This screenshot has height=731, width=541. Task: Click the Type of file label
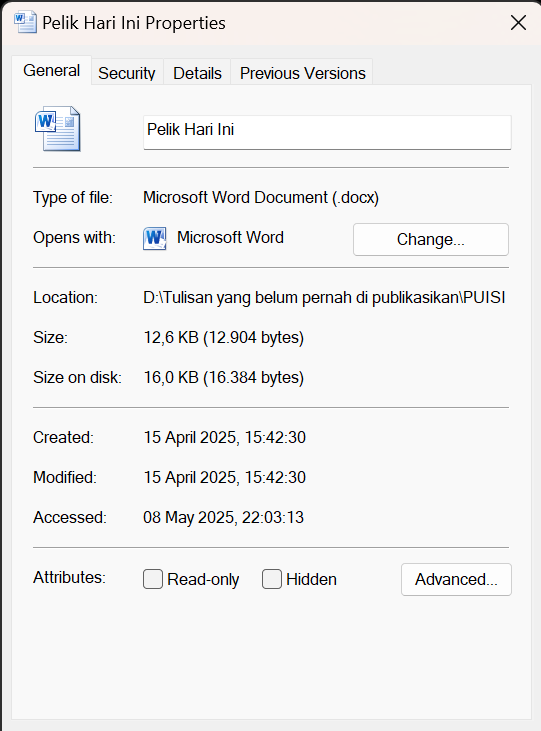click(73, 198)
